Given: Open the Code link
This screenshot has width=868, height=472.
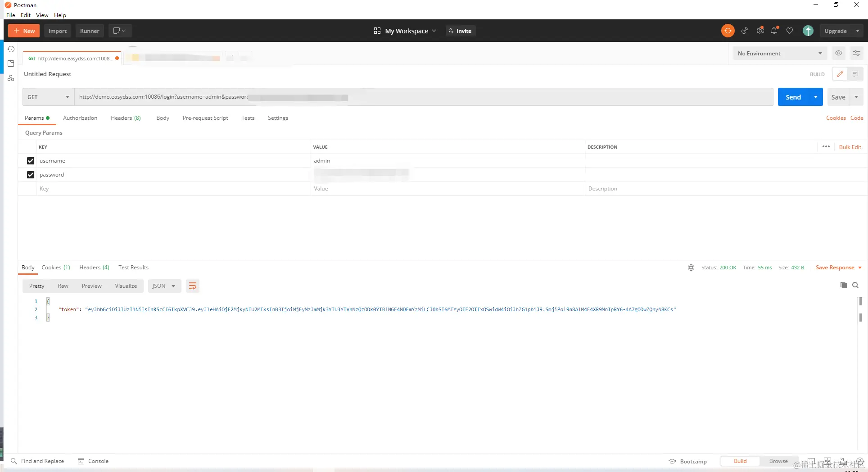Looking at the screenshot, I should pos(857,118).
